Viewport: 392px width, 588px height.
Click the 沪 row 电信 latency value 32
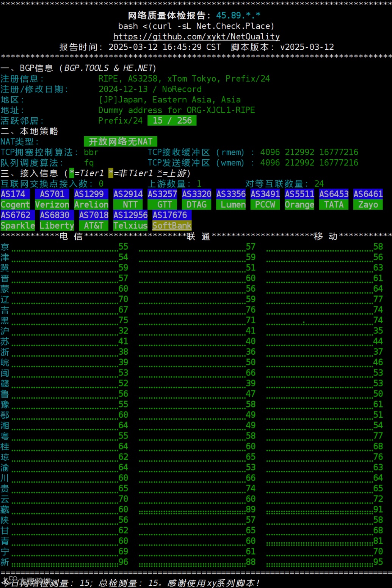[123, 331]
